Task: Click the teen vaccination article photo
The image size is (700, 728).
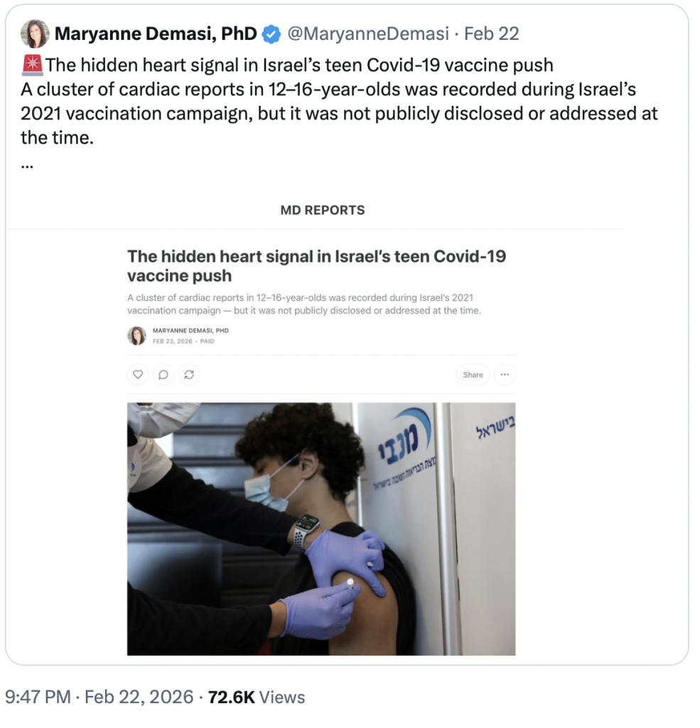Action: (x=321, y=528)
